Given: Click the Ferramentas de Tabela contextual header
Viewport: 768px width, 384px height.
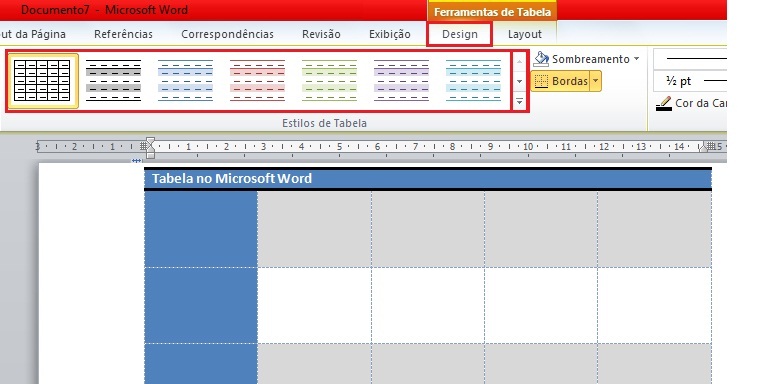Looking at the screenshot, I should click(x=492, y=12).
